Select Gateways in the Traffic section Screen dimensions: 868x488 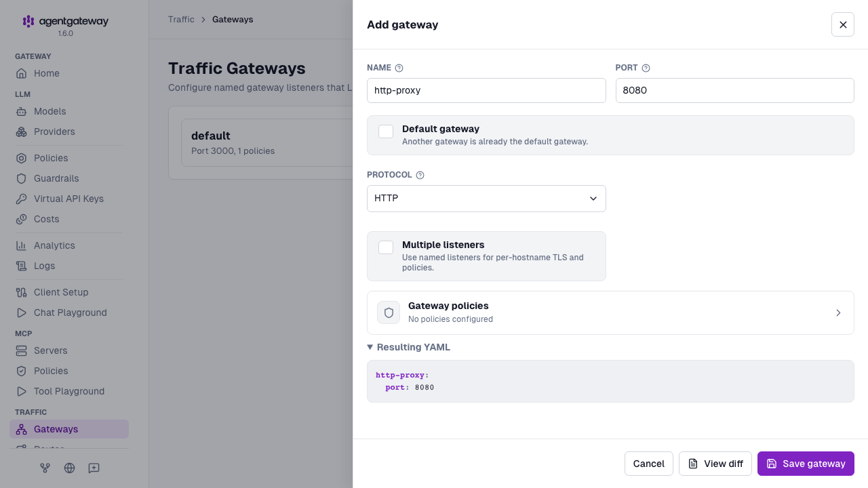click(x=69, y=429)
